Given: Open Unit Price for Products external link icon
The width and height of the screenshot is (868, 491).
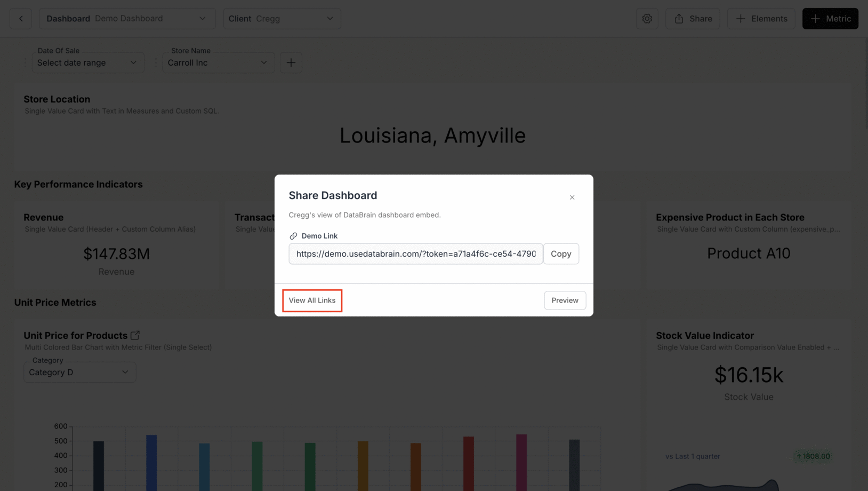Looking at the screenshot, I should point(135,335).
